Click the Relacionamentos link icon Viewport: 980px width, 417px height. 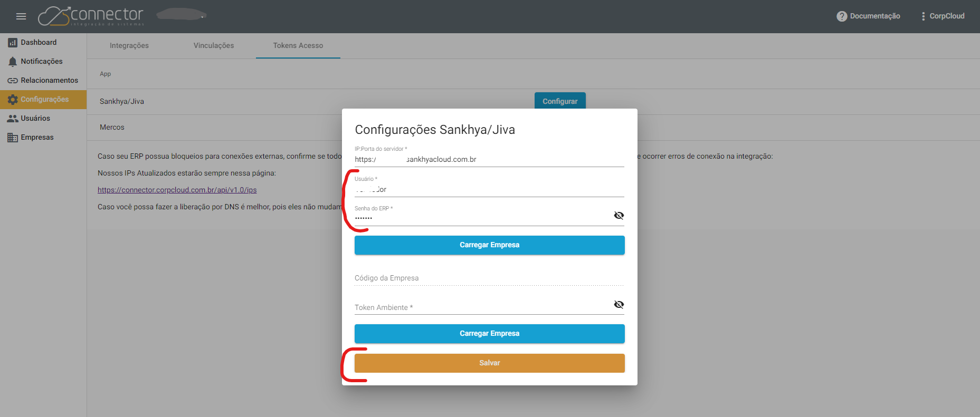[13, 81]
